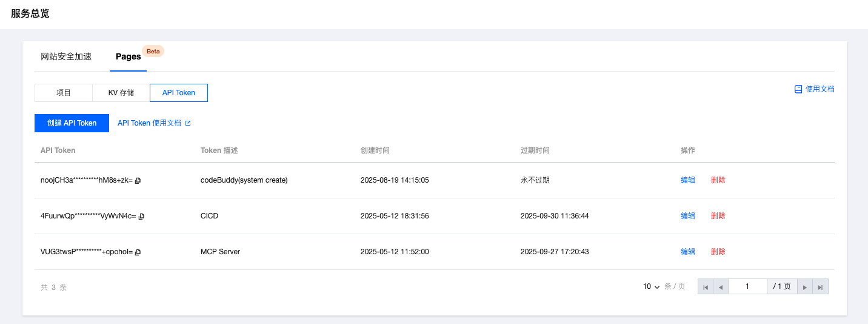Switch to 网站安全加速 tab

[x=66, y=56]
